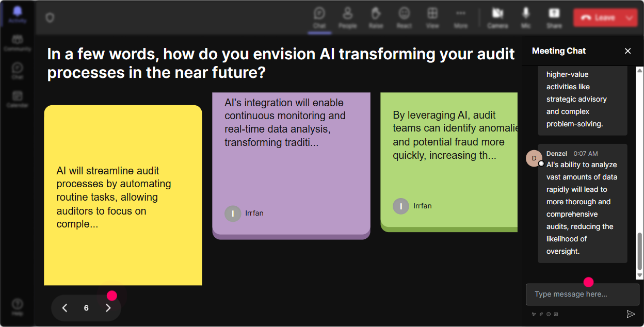Close the Meeting Chat panel
Image resolution: width=644 pixels, height=327 pixels.
tap(627, 51)
